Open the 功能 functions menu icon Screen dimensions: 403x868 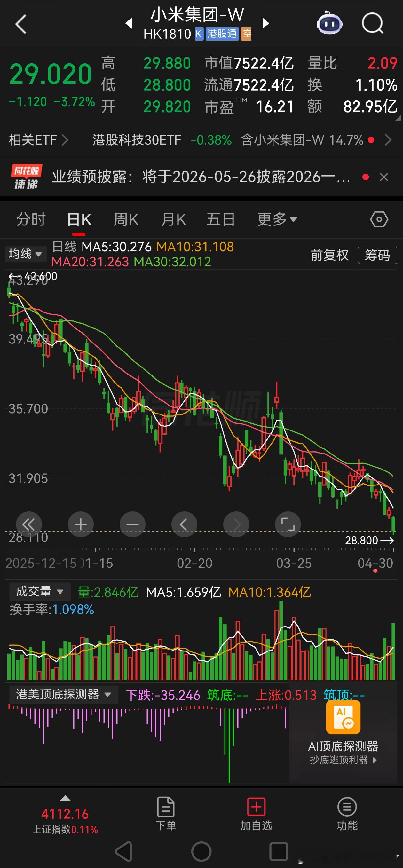347,807
